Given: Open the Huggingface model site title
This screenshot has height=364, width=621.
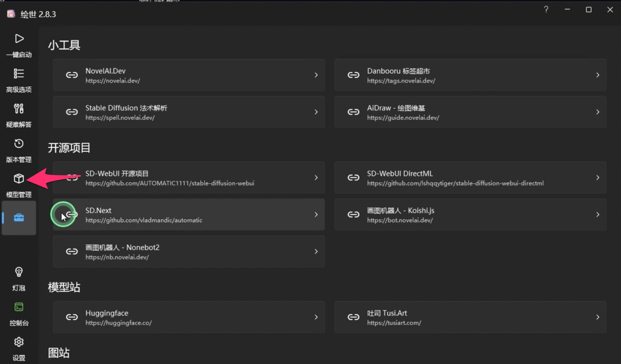Looking at the screenshot, I should pos(107,313).
